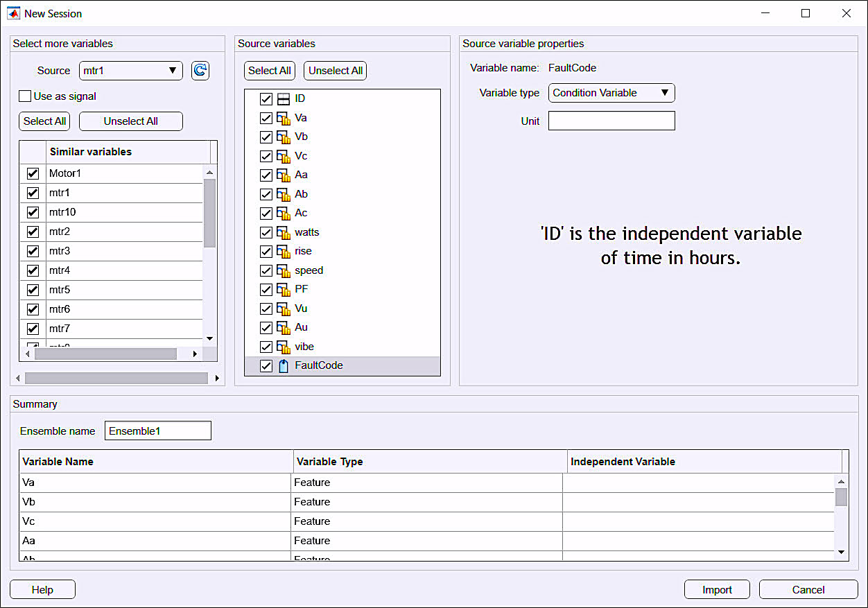Click the Ab feature variable icon
This screenshot has width=868, height=608.
pos(283,194)
